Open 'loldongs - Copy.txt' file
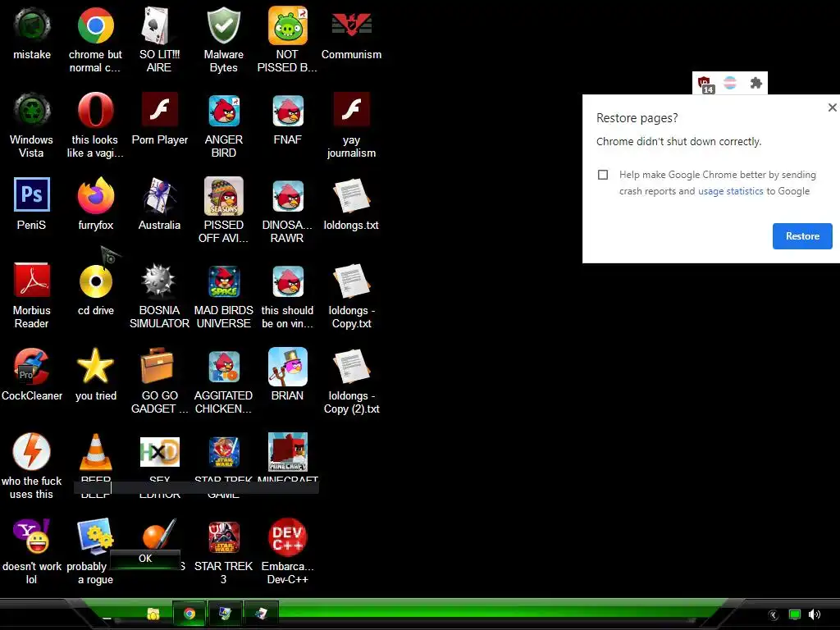The height and width of the screenshot is (630, 840). (351, 281)
